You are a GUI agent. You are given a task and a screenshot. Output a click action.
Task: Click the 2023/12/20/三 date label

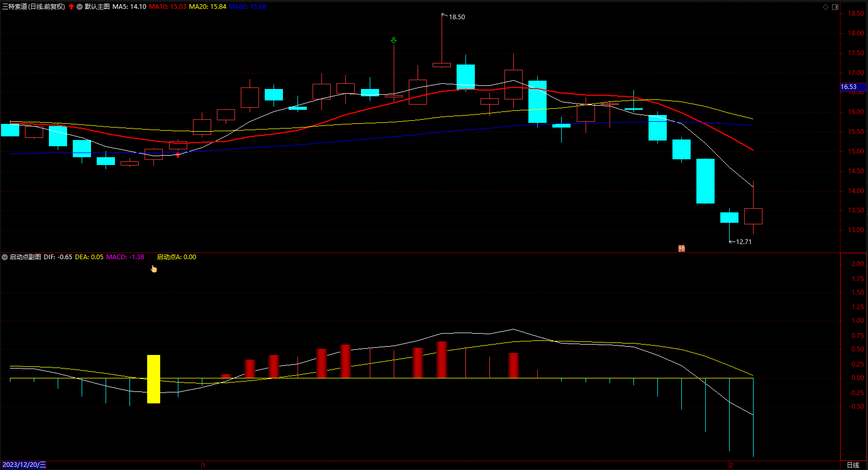click(x=24, y=465)
